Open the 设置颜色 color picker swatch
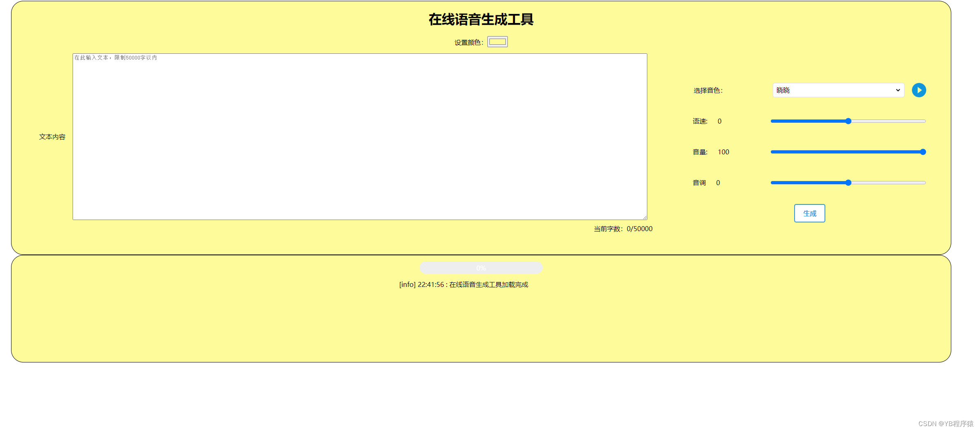 pyautogui.click(x=497, y=42)
